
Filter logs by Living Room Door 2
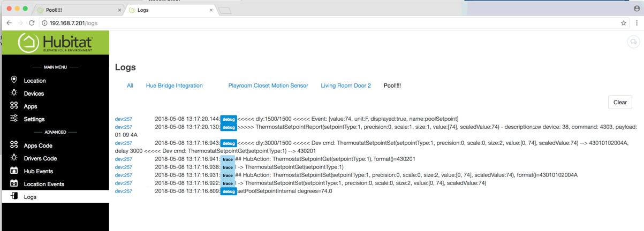(x=346, y=86)
